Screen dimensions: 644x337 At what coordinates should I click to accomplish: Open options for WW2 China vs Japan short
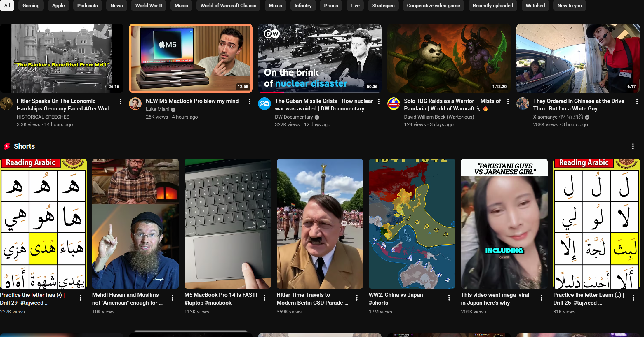[x=449, y=298]
